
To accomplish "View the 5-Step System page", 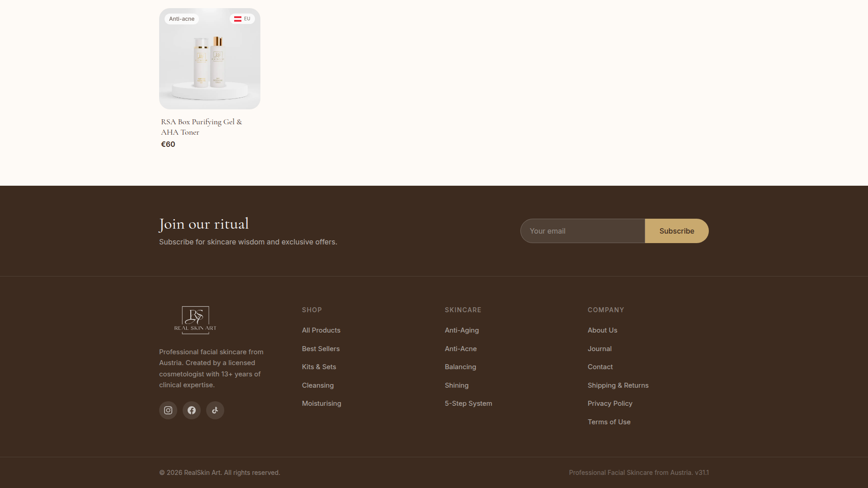I will pyautogui.click(x=468, y=403).
